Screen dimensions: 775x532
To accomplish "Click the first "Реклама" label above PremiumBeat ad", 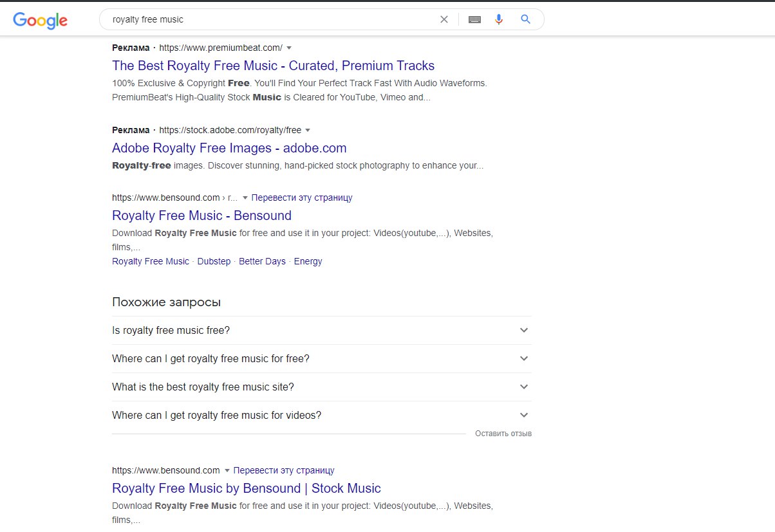I will click(x=131, y=48).
